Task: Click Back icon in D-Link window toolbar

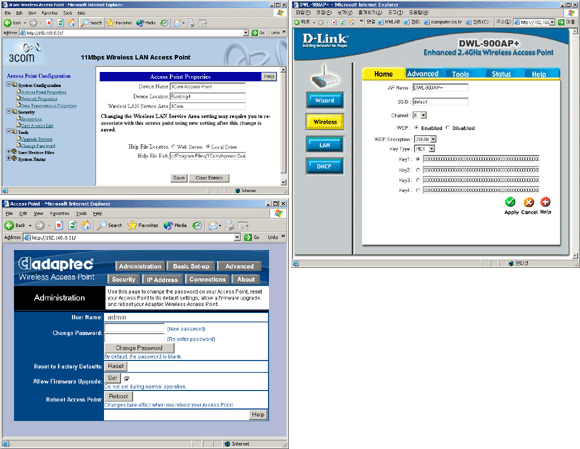Action: 297,22
